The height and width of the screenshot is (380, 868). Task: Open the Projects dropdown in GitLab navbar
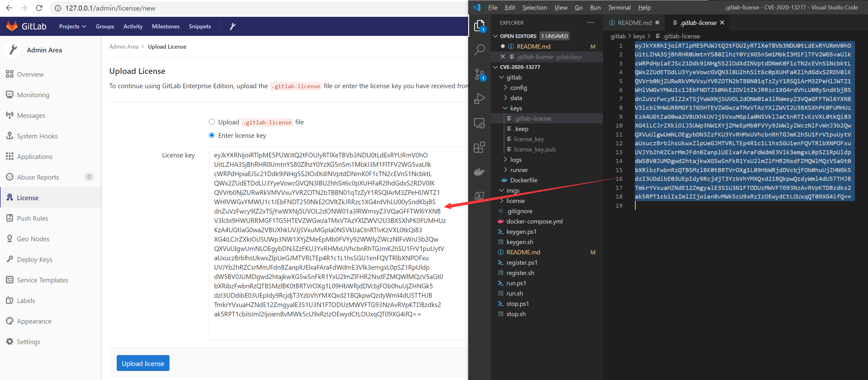tap(72, 26)
